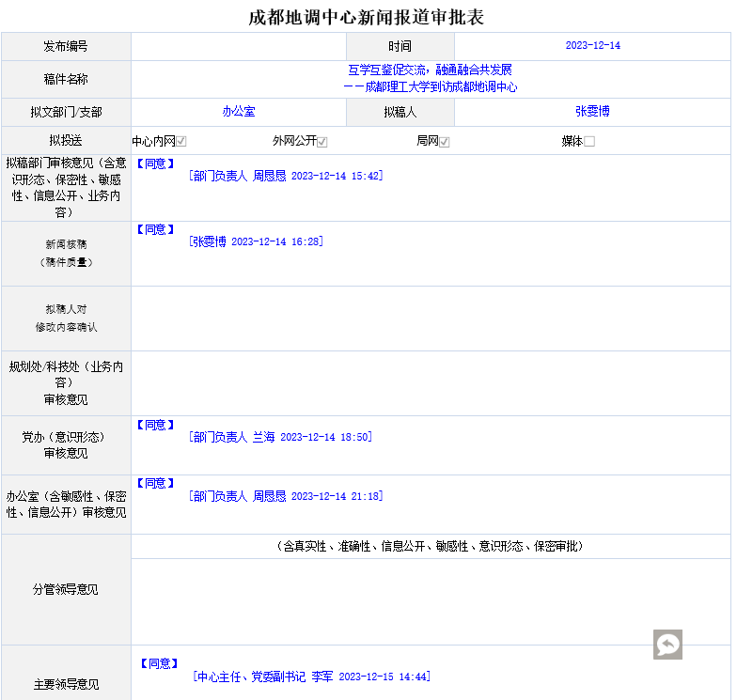Click the empty 发布编号 field

239,46
